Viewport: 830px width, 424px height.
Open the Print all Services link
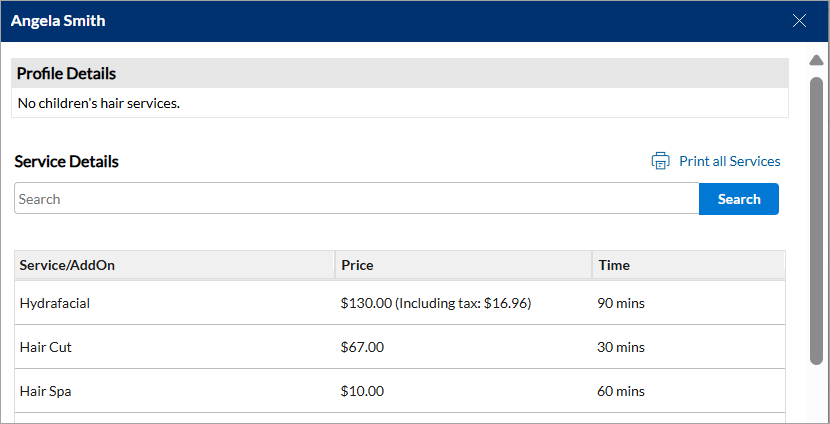coord(729,161)
